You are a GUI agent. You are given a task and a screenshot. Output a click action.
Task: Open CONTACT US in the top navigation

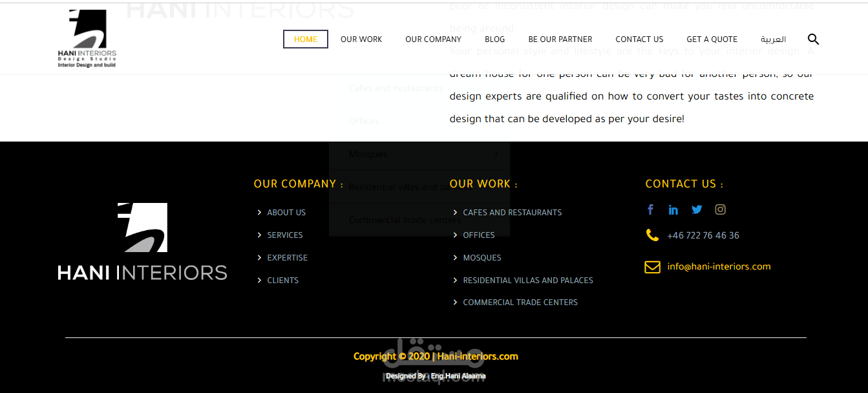coord(639,39)
